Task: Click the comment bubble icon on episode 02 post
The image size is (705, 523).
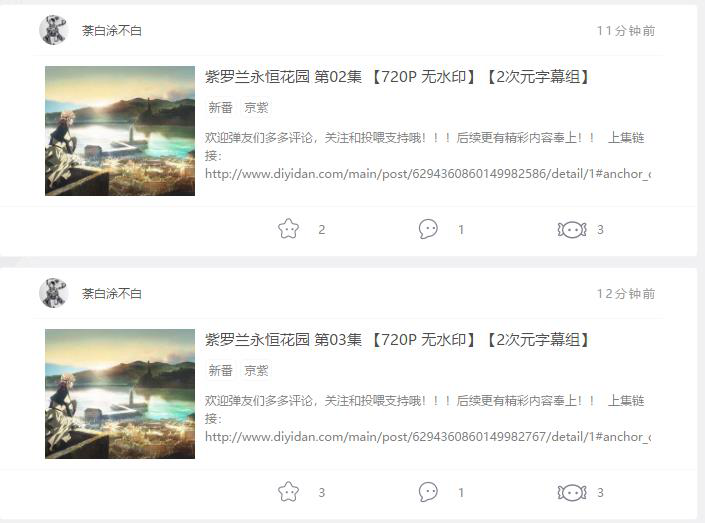Action: tap(428, 229)
